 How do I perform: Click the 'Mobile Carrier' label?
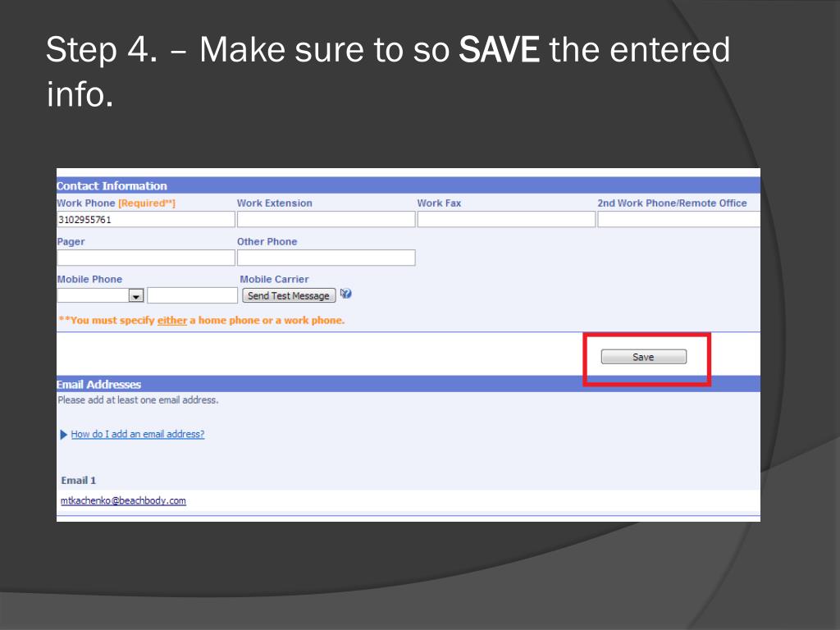pos(274,279)
